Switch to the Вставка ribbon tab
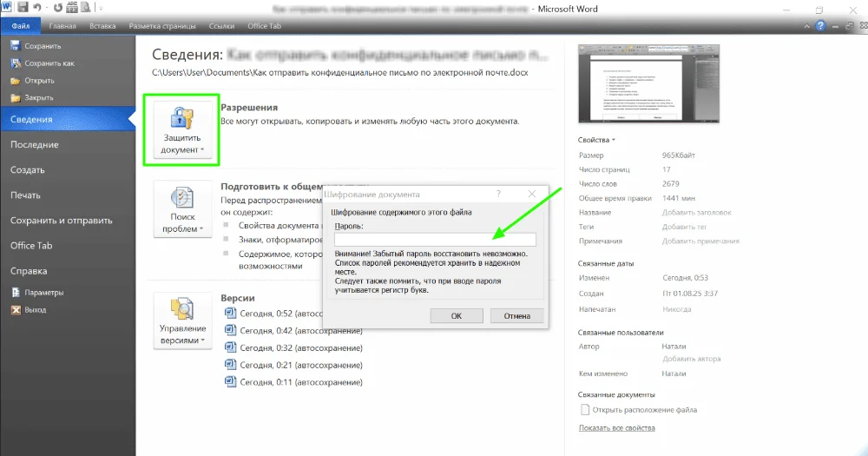This screenshot has width=868, height=456. 102,26
